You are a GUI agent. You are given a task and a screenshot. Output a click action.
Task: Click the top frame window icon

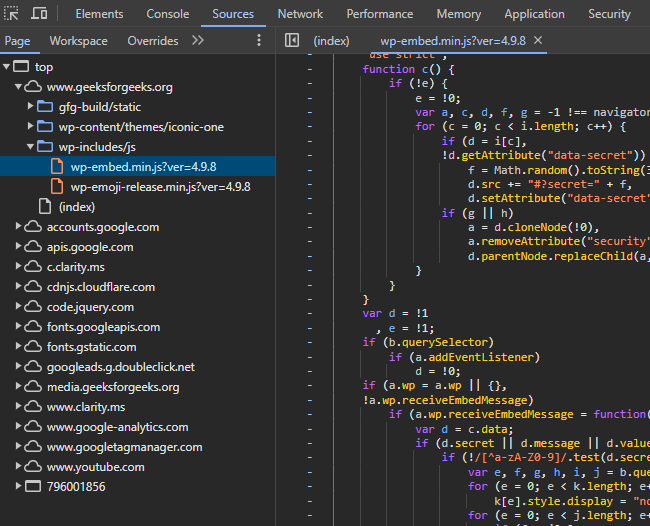pos(21,66)
